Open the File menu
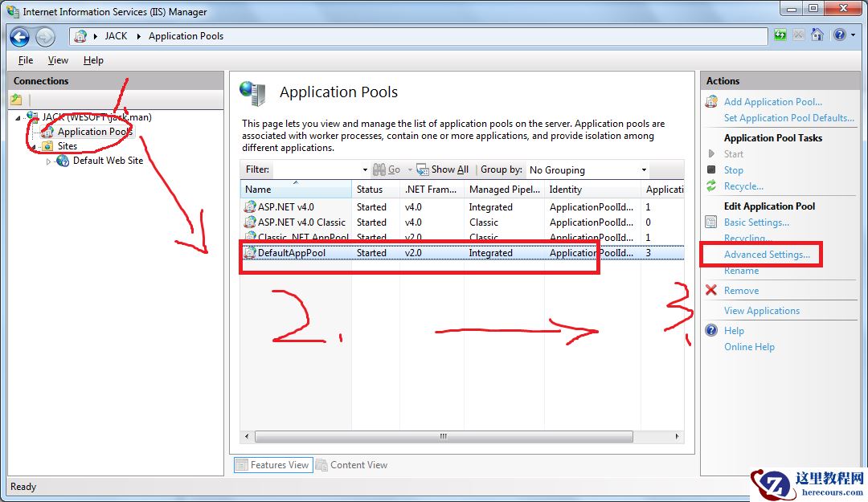 pos(26,60)
